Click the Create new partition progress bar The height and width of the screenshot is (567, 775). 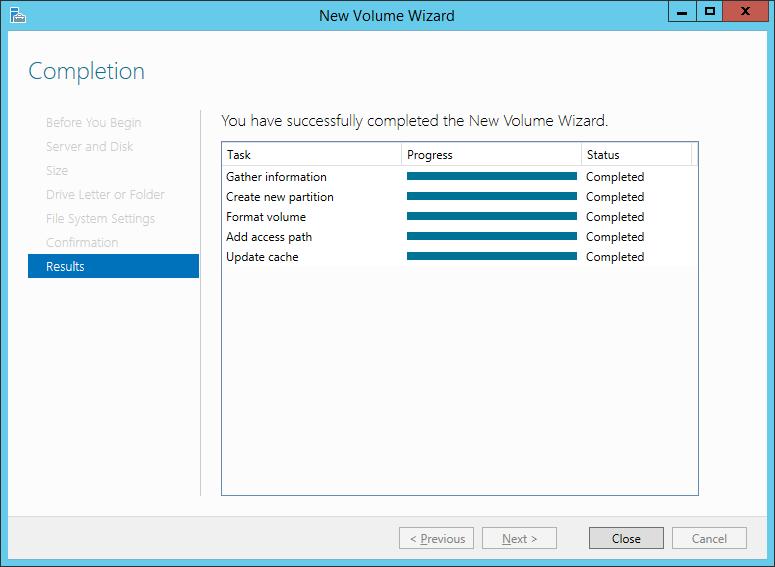point(492,196)
